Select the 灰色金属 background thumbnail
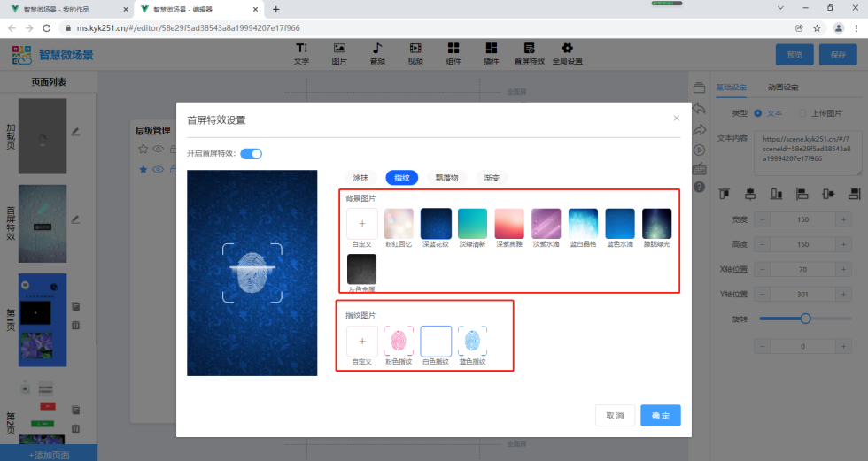This screenshot has height=461, width=868. point(362,269)
